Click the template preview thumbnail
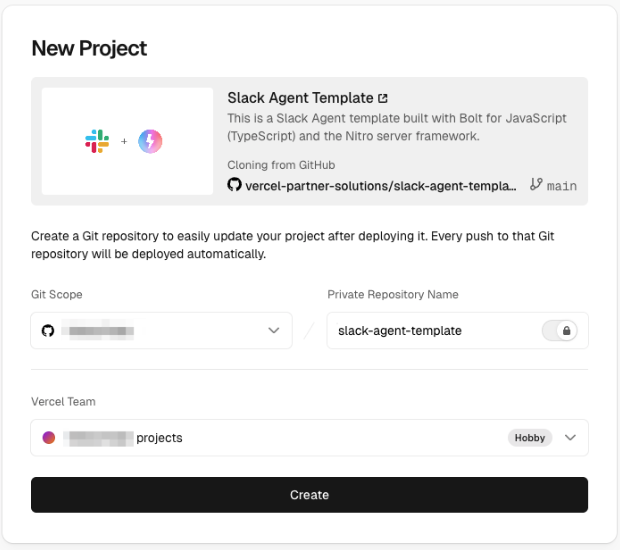The height and width of the screenshot is (550, 620). [x=127, y=141]
